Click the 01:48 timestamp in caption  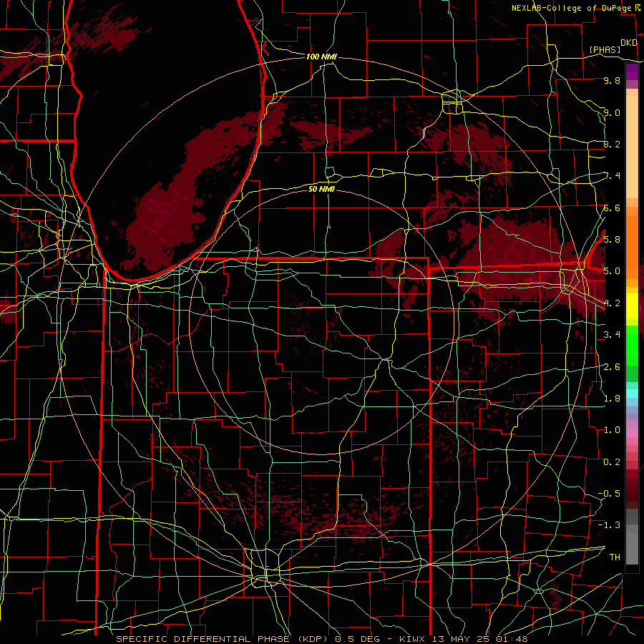(x=514, y=639)
